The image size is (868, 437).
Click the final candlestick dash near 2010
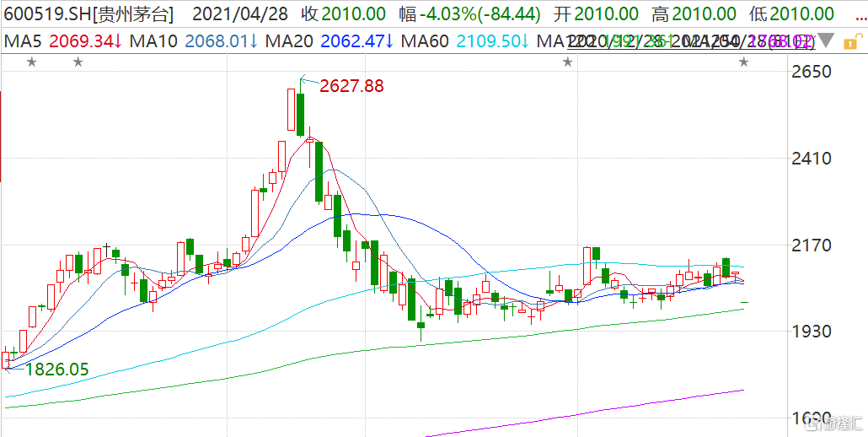point(744,302)
